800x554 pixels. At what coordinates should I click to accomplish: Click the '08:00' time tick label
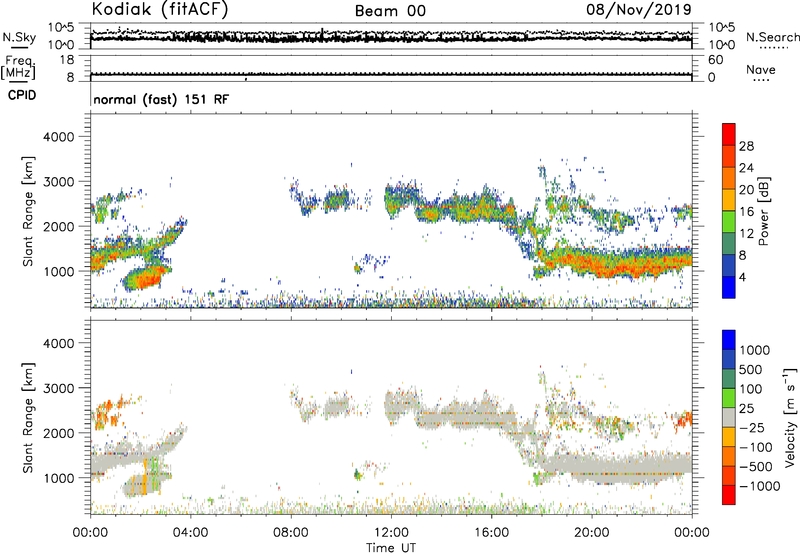point(290,533)
